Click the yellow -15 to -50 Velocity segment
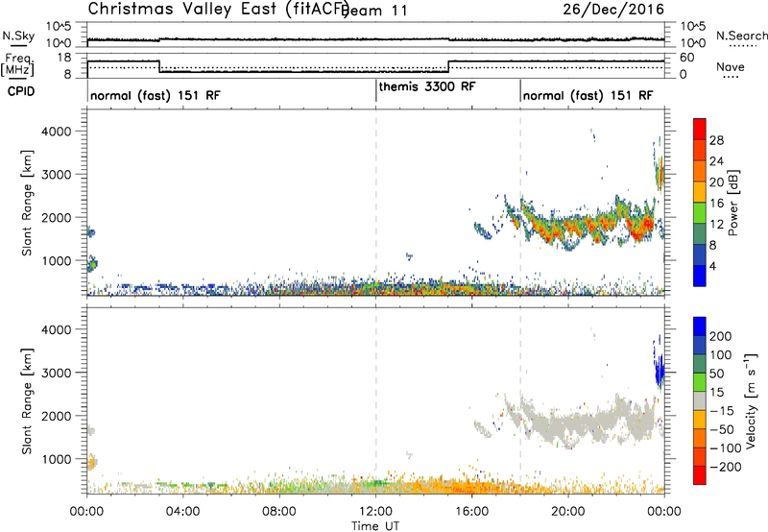Screen dimensions: 768x532 click(x=700, y=420)
